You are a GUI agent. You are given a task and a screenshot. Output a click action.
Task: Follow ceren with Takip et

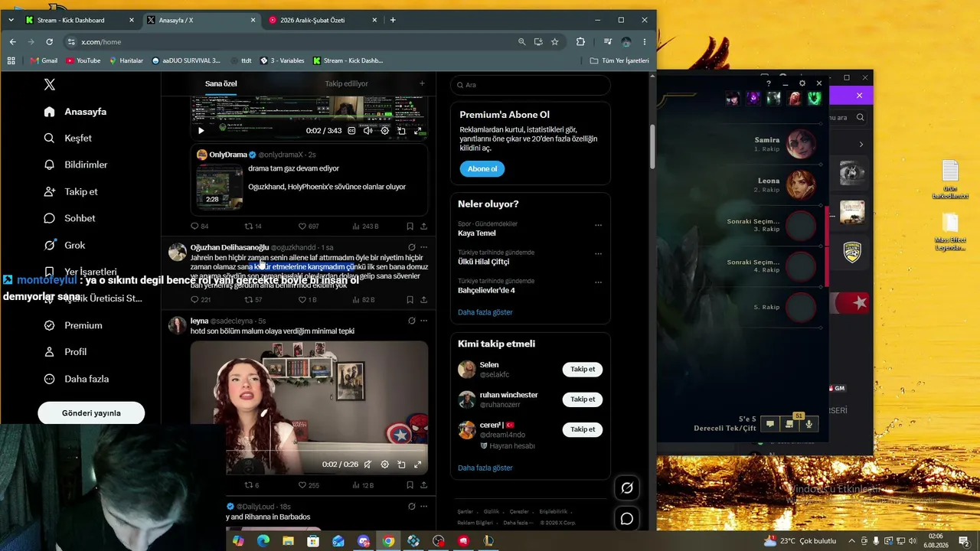[x=583, y=430]
